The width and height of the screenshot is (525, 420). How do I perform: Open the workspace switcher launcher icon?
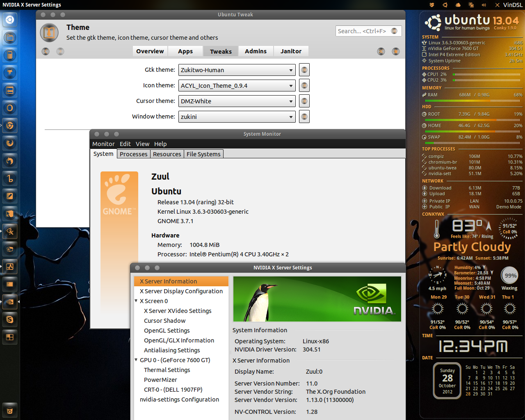tap(10, 337)
